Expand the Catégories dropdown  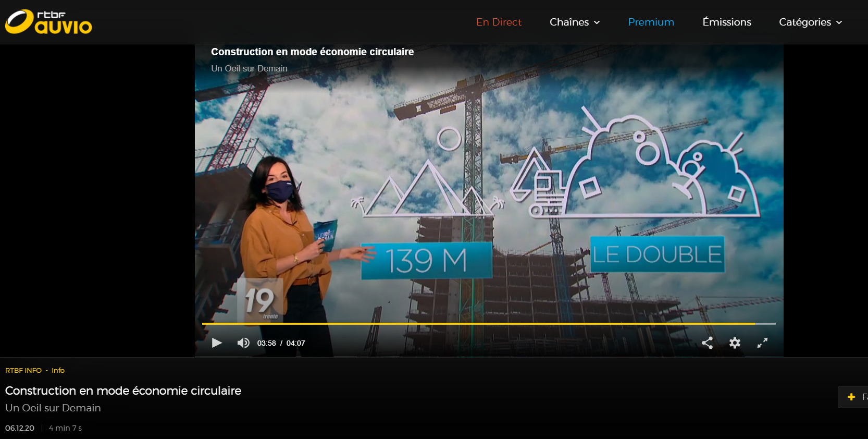[810, 22]
